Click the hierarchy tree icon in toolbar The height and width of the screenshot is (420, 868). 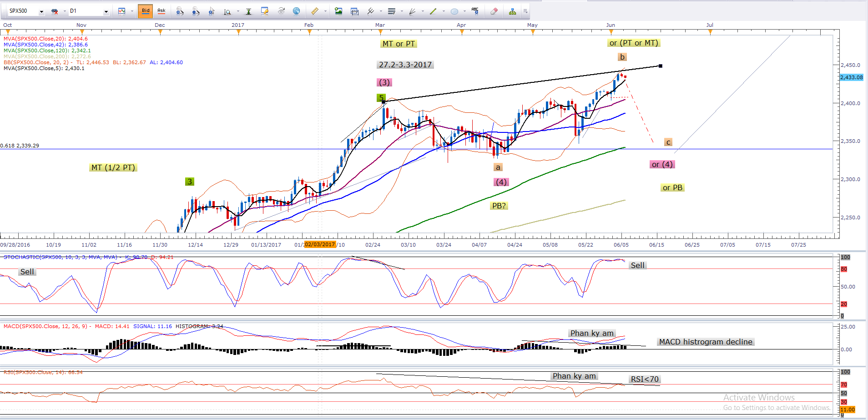tap(512, 11)
